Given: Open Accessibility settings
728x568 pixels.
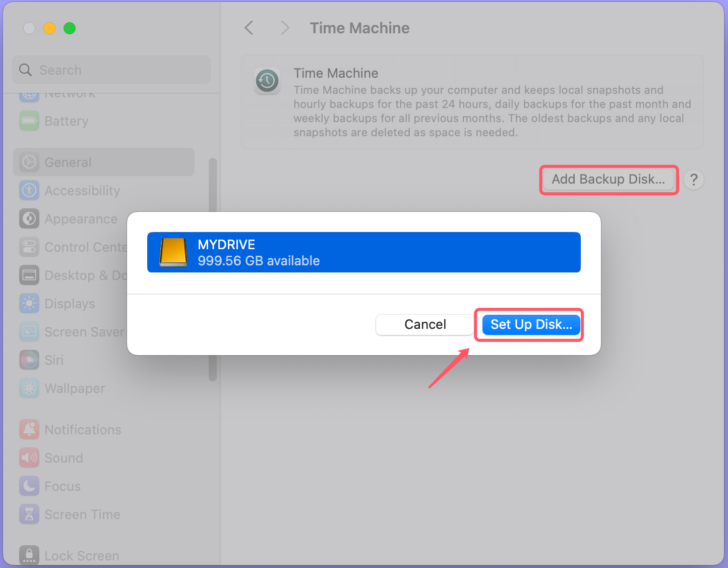Looking at the screenshot, I should tap(82, 190).
